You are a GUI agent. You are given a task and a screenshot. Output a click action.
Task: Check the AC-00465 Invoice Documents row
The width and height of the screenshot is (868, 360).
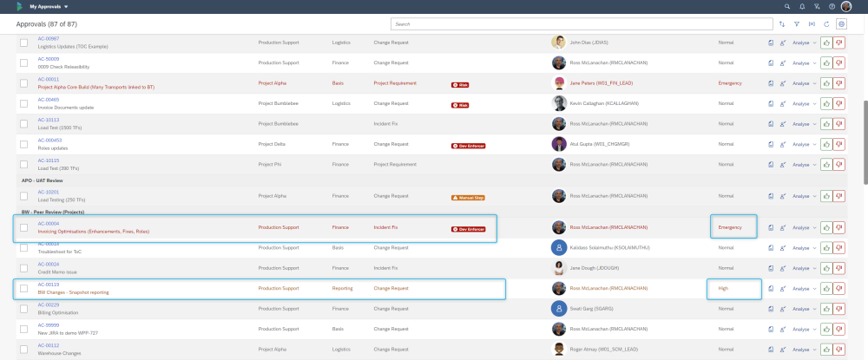(23, 103)
